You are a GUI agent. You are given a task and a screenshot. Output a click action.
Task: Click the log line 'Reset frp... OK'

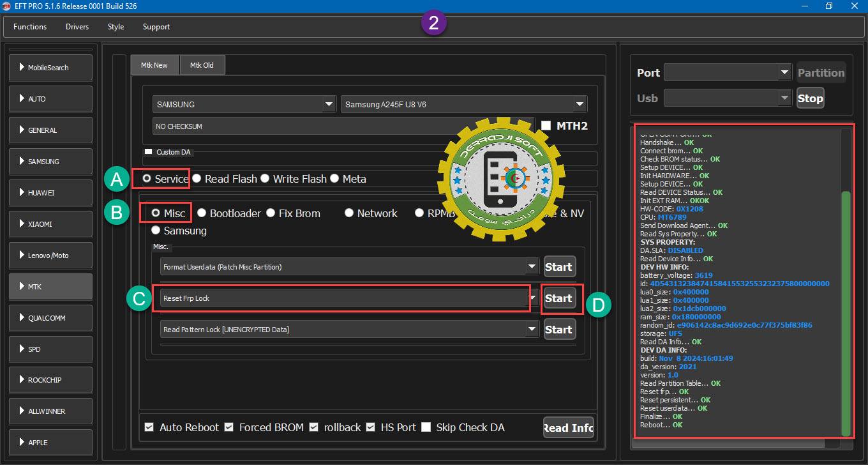(664, 392)
